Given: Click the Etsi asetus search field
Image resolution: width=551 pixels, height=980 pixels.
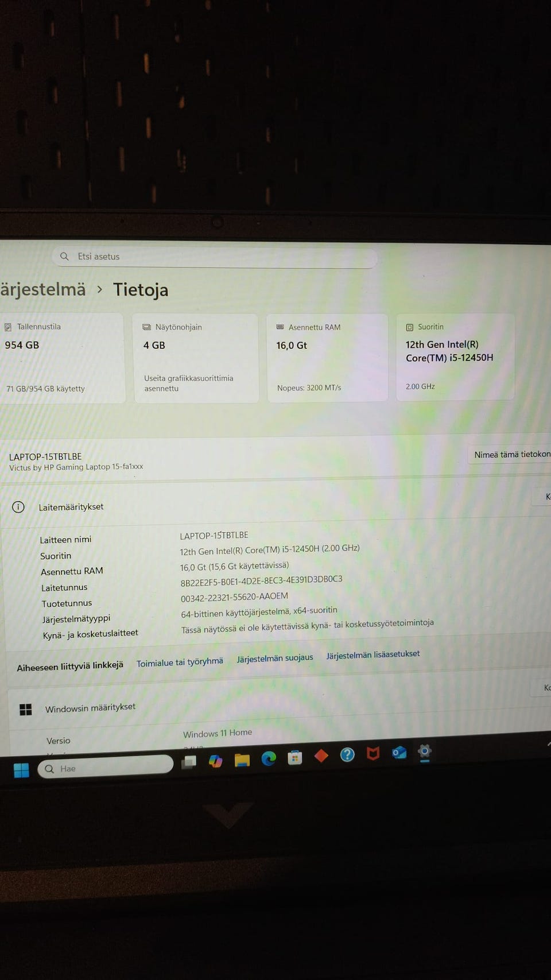Looking at the screenshot, I should tap(215, 256).
